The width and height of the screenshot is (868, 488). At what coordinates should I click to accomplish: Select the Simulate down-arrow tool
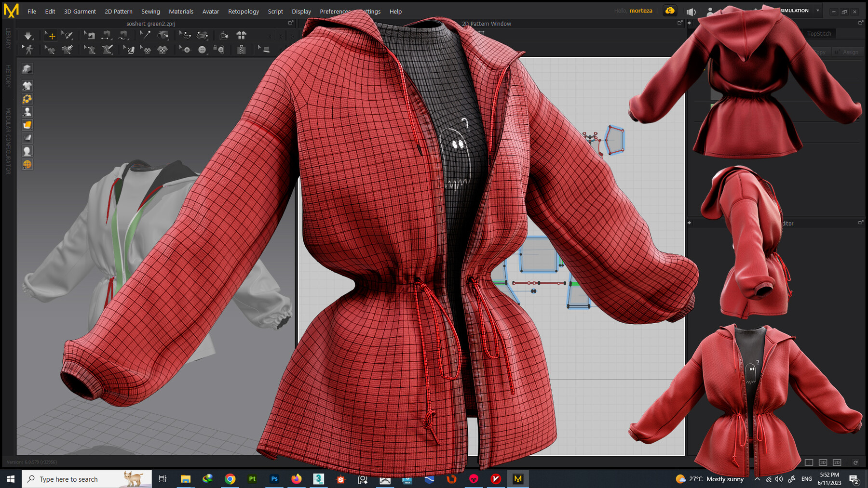coord(28,36)
